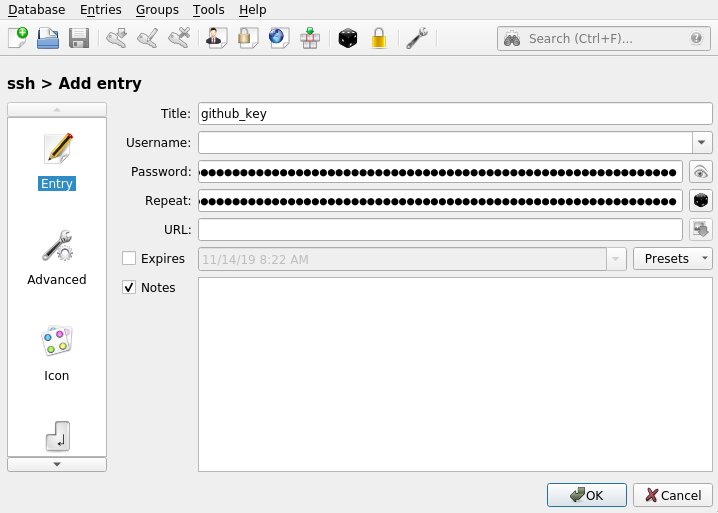Copy password to clipboard padlock icon

pyautogui.click(x=247, y=38)
